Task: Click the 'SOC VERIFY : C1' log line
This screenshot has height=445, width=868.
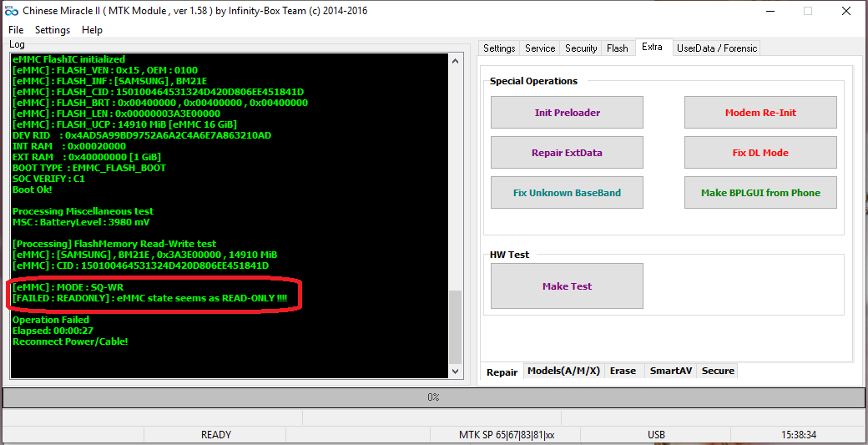Action: 48,179
